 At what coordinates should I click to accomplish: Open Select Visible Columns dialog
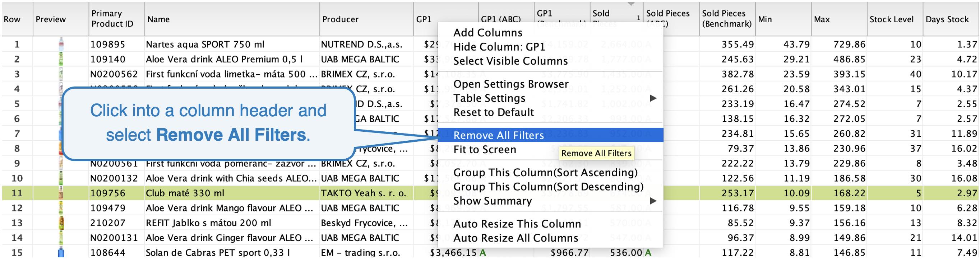pos(510,61)
